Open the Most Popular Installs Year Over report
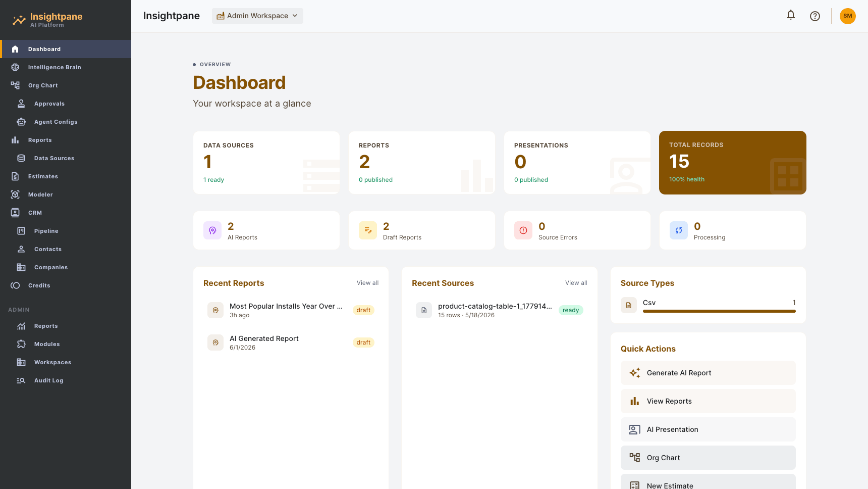 (x=291, y=310)
